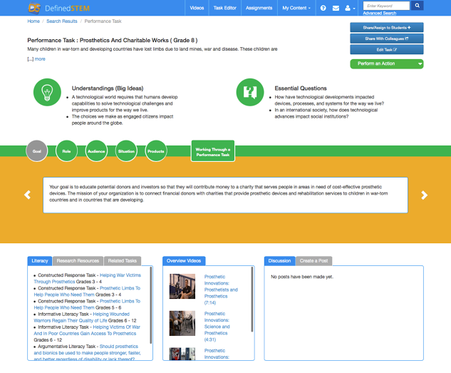451x373 pixels.
Task: Go to next slide with right arrow
Action: (424, 195)
